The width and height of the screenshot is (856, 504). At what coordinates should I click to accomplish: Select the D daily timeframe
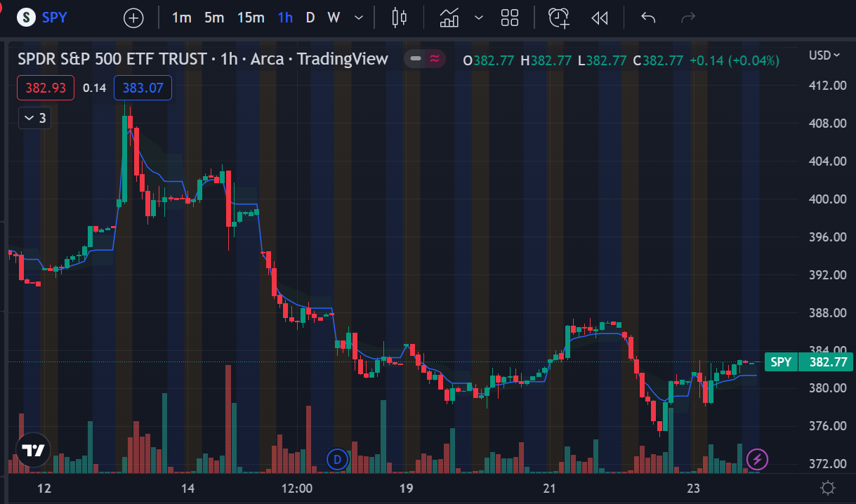pos(310,18)
